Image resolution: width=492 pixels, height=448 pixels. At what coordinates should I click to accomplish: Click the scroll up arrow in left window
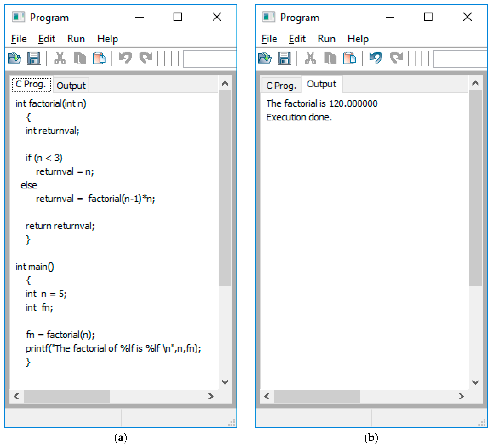225,83
